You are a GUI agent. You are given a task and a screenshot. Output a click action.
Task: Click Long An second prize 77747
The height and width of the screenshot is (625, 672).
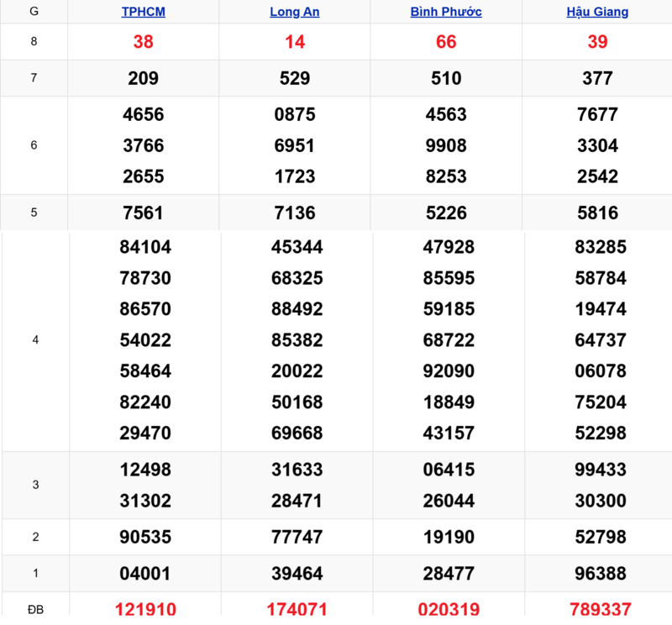[x=297, y=537]
